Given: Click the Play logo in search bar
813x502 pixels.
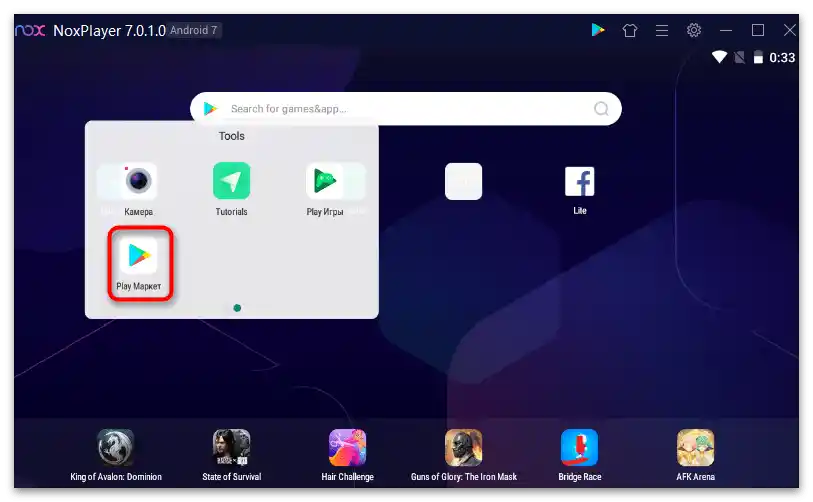Looking at the screenshot, I should [210, 108].
